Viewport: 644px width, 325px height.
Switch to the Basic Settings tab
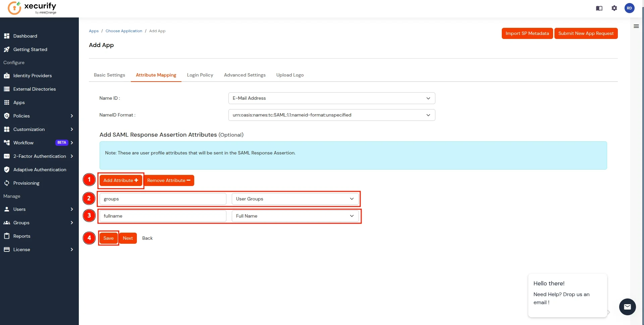point(109,75)
